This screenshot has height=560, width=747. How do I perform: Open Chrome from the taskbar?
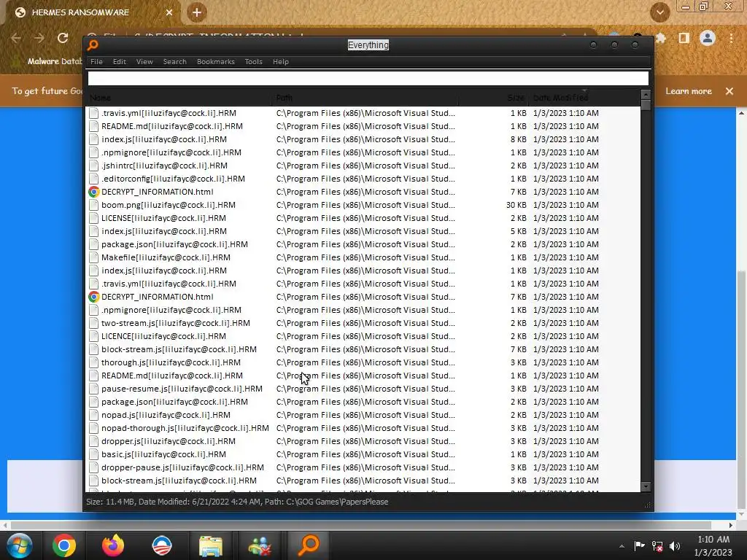(x=64, y=545)
